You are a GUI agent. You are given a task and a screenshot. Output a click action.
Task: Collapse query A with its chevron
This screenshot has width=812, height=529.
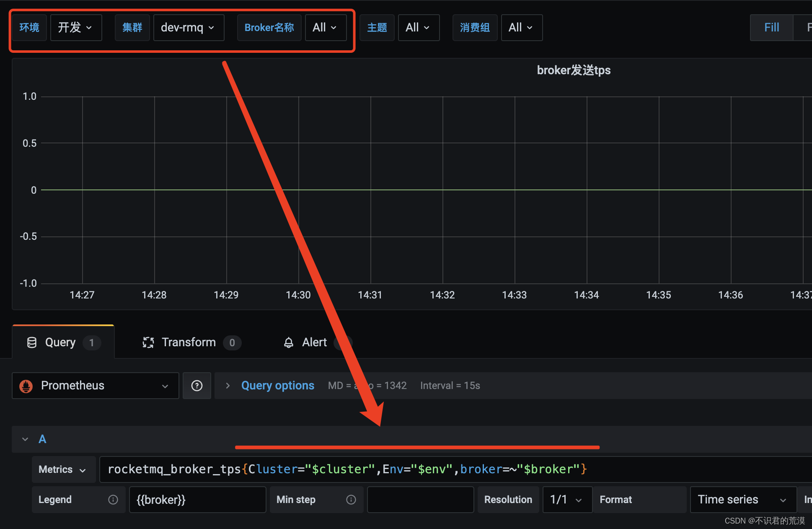(25, 439)
